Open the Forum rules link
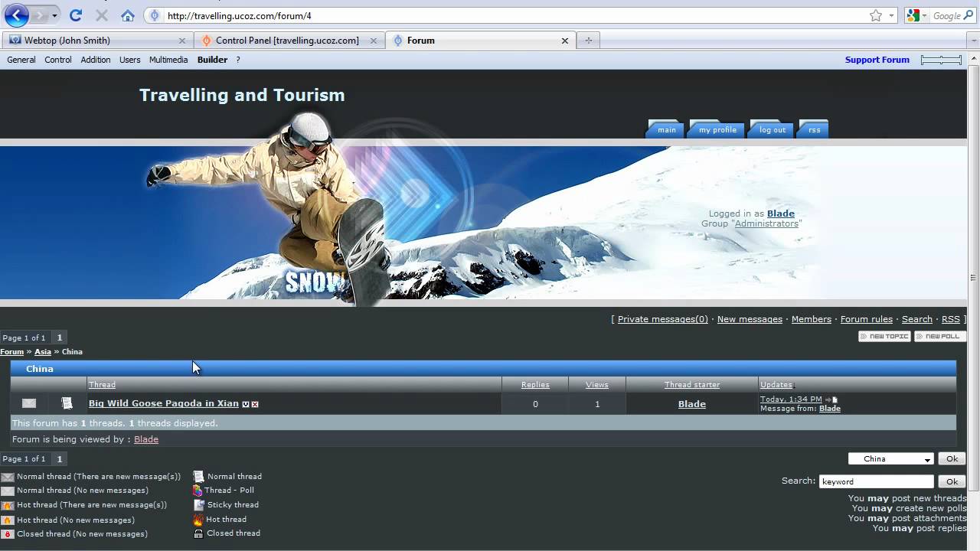Image resolution: width=980 pixels, height=551 pixels. [x=867, y=319]
